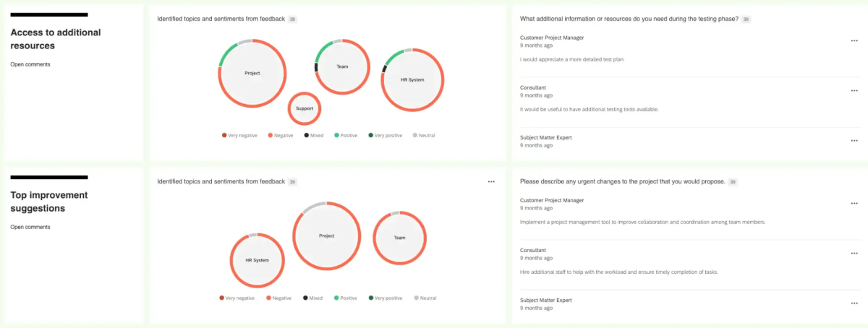Screen dimensions: 868x328
Task: Open options menu for first Customer Project Manager comment
Action: click(x=854, y=40)
